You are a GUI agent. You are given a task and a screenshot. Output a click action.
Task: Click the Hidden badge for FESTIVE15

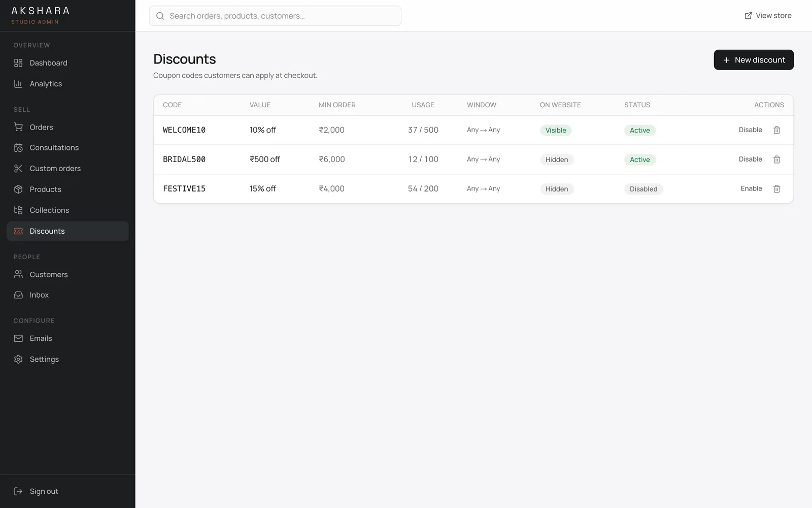point(557,189)
